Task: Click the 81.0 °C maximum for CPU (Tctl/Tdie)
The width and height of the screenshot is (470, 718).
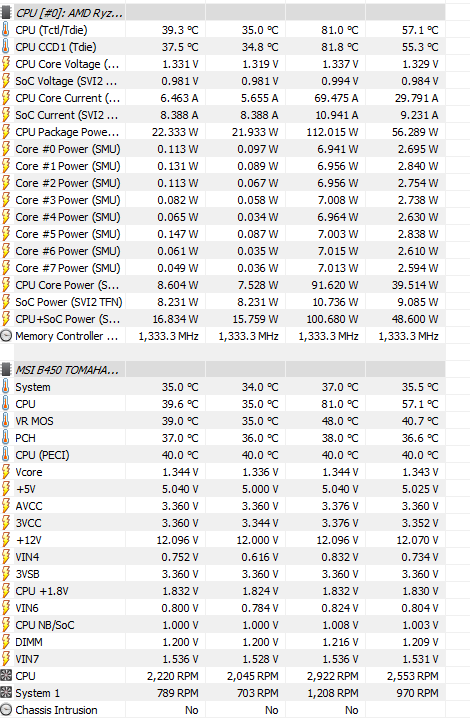Action: (339, 30)
